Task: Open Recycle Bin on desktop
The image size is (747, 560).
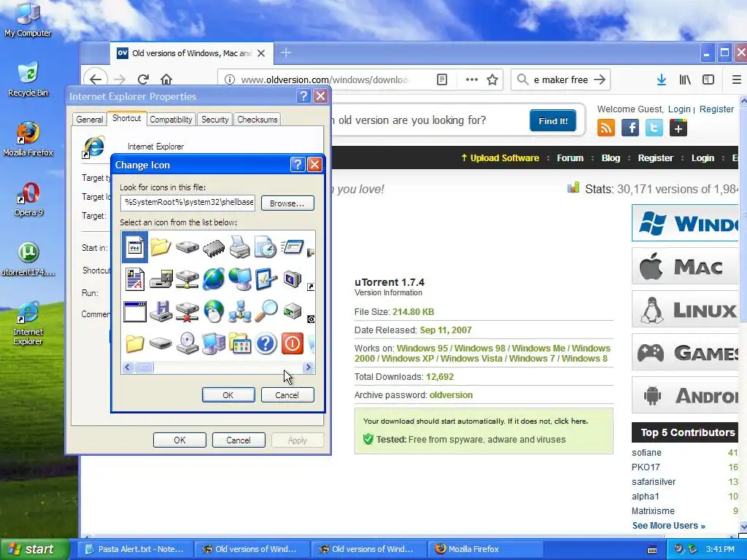Action: [28, 79]
